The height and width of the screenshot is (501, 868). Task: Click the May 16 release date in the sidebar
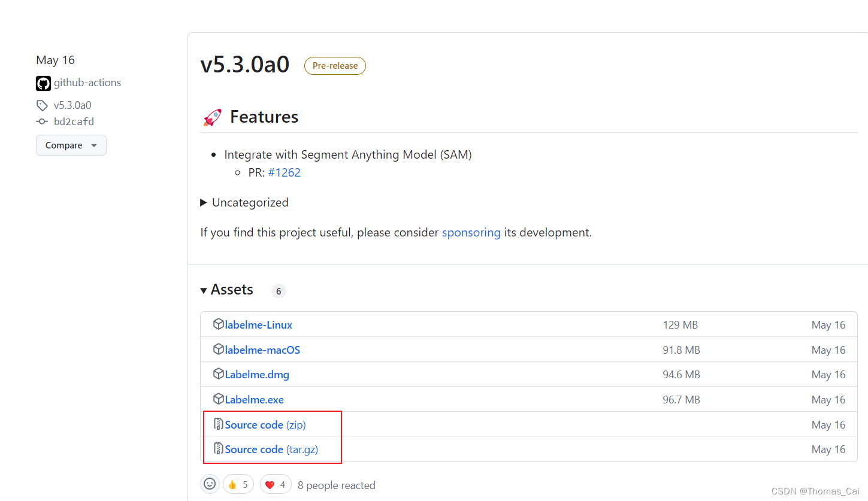[55, 60]
